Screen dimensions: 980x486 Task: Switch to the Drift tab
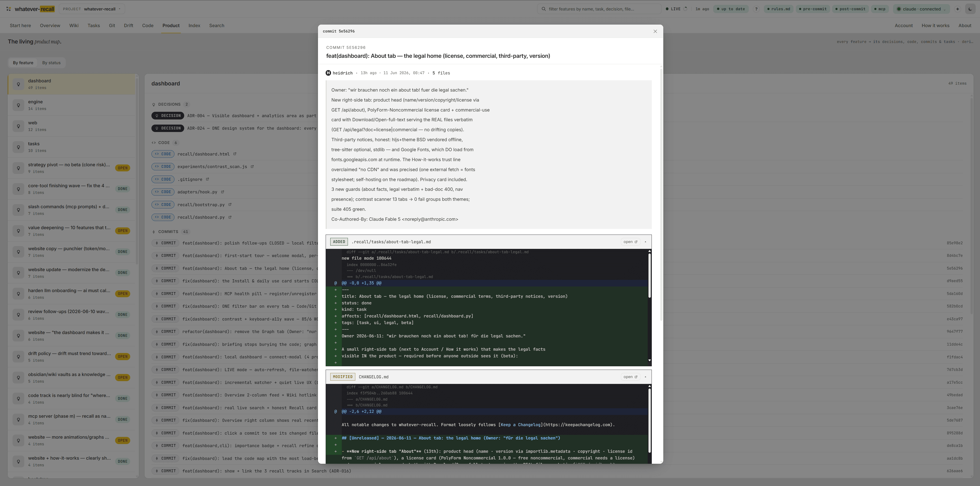129,26
